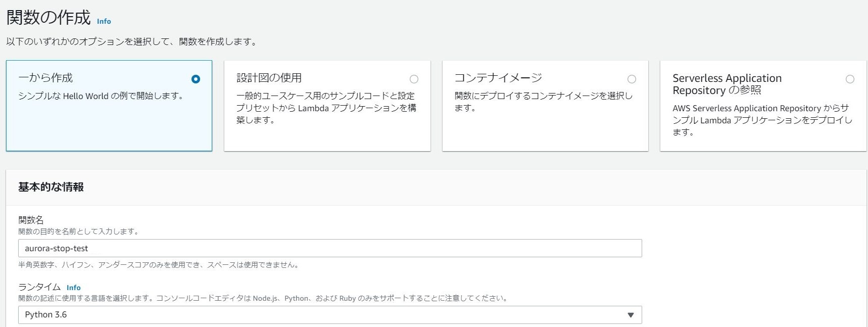
Task: Open the Info link next to ランタイム
Action: (x=73, y=288)
